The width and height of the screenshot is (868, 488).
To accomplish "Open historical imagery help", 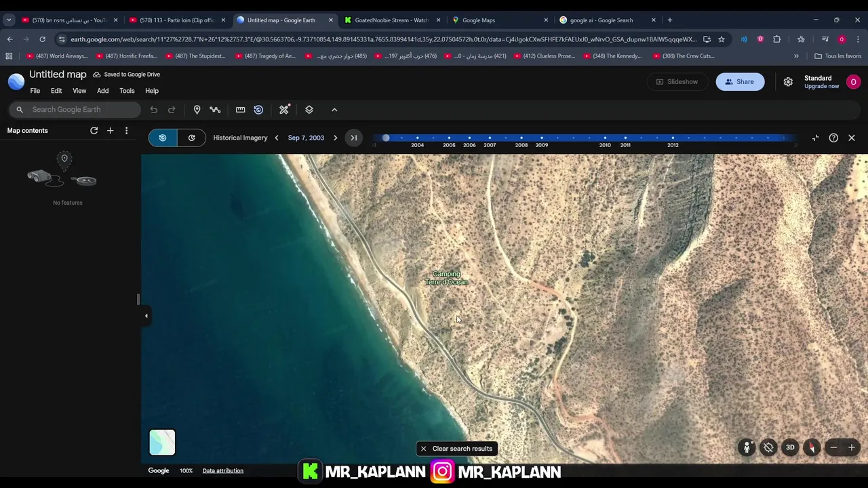I will (833, 138).
